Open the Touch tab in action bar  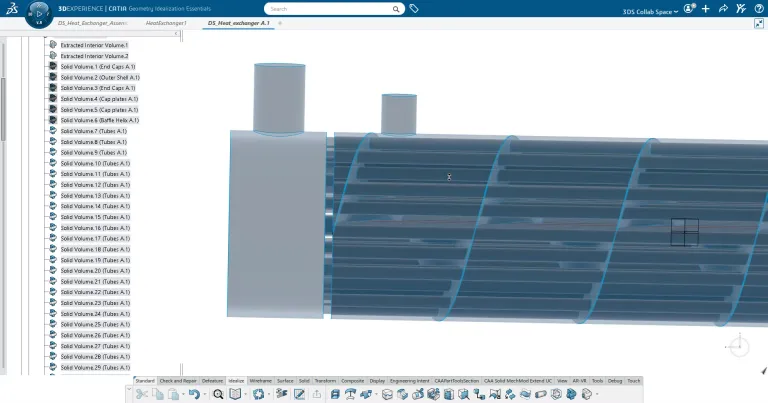tap(634, 380)
